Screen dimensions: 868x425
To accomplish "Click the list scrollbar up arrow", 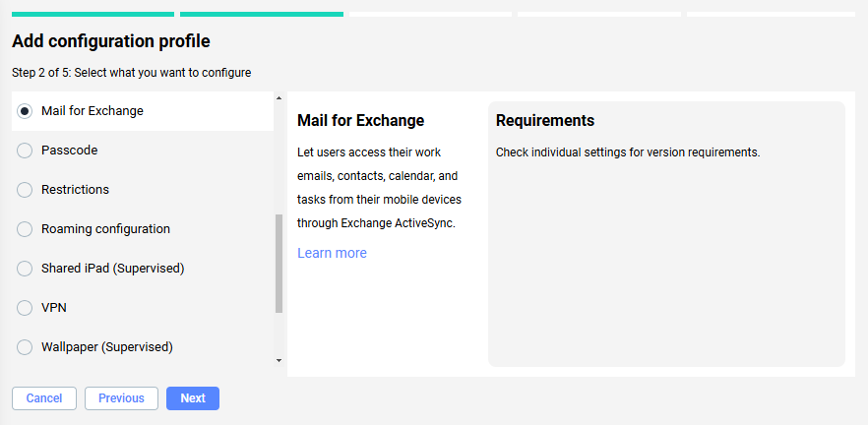I will 279,98.
